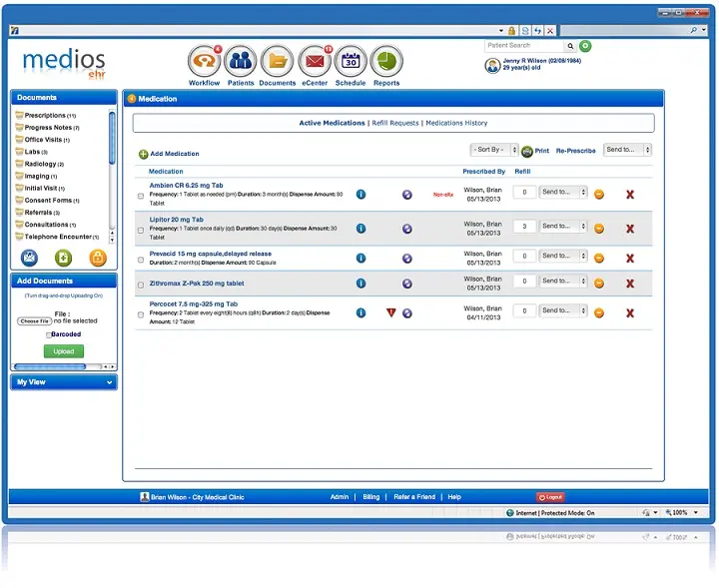Switch to the Medications History tab
Viewport: 719px width, 588px height.
(456, 123)
